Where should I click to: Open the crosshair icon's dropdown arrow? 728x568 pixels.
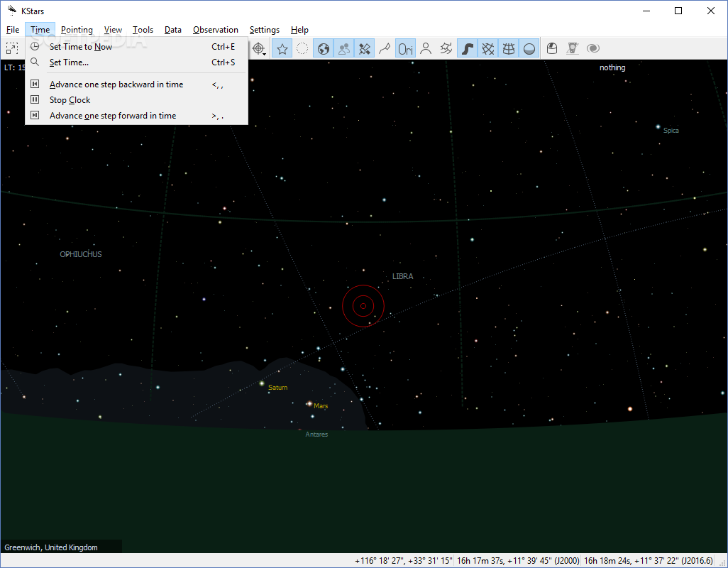(x=265, y=54)
